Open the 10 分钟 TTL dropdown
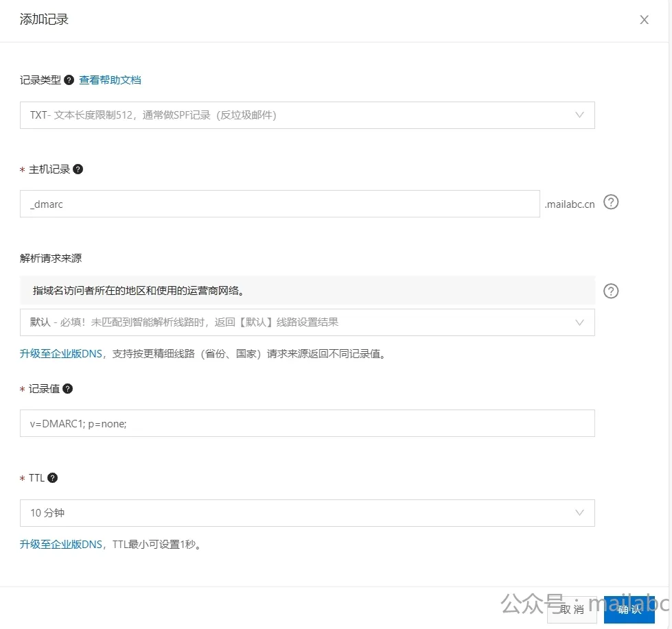The height and width of the screenshot is (629, 672). (308, 513)
